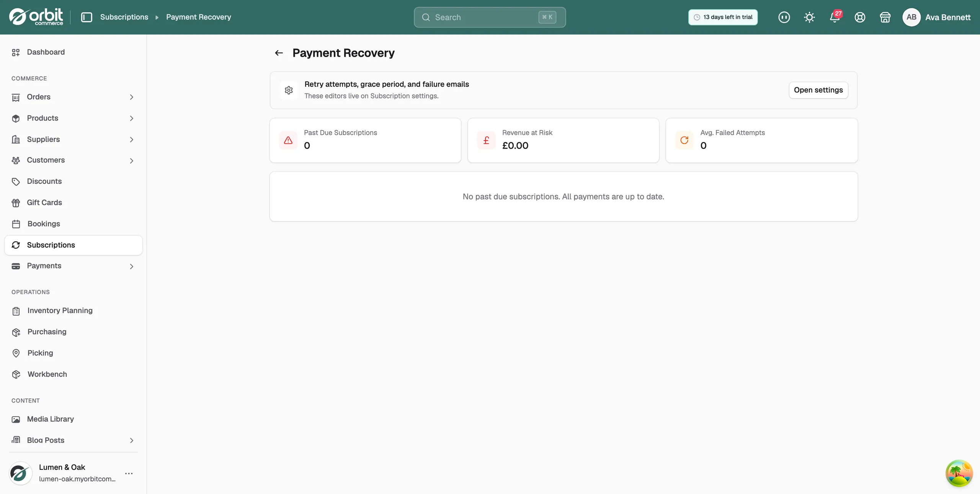Click the Purchasing box icon
Screen dimensions: 980x494
pos(16,332)
